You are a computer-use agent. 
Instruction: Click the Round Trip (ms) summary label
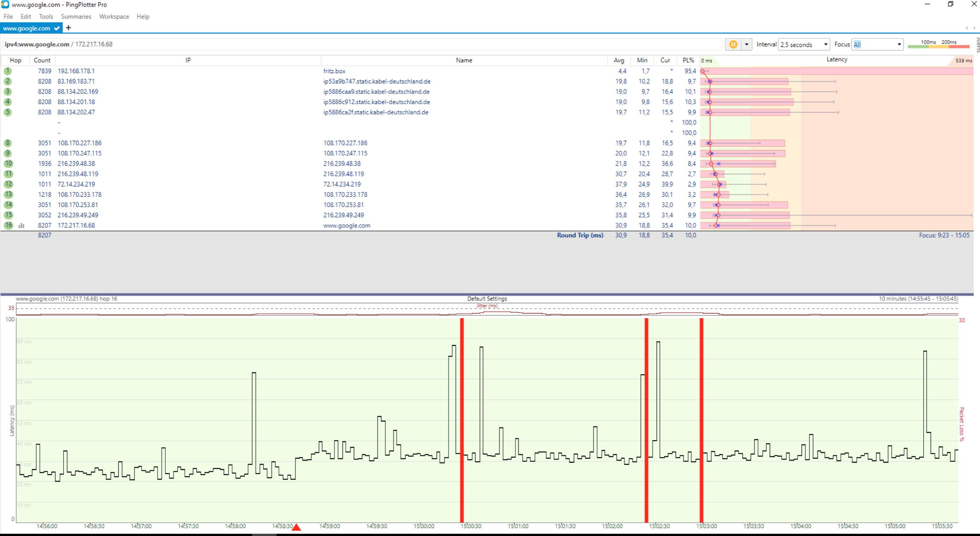coord(580,235)
